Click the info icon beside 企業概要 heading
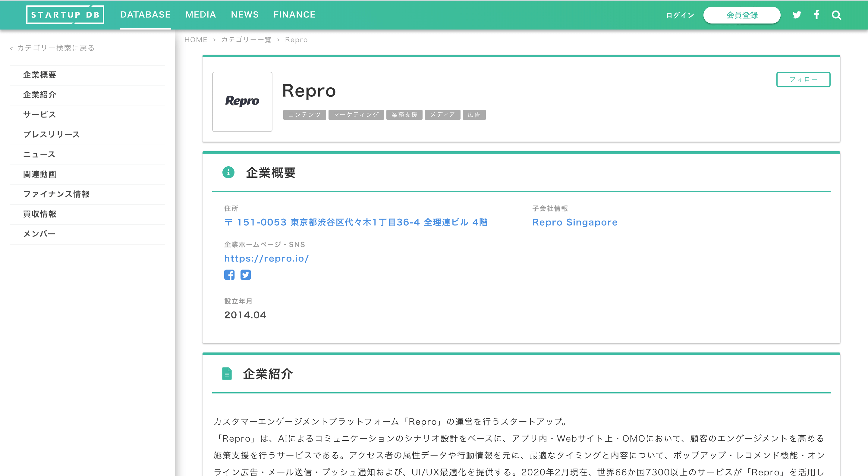Viewport: 868px width, 476px height. (x=228, y=173)
